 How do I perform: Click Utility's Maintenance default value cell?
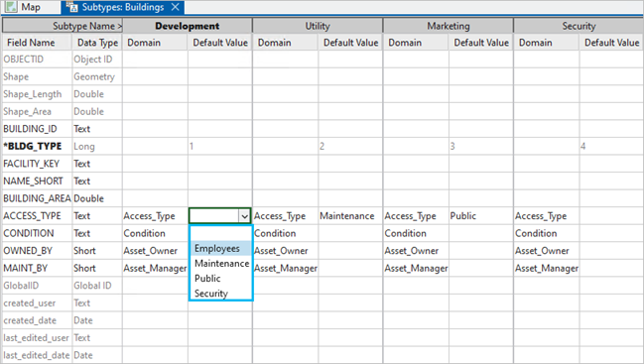click(350, 216)
